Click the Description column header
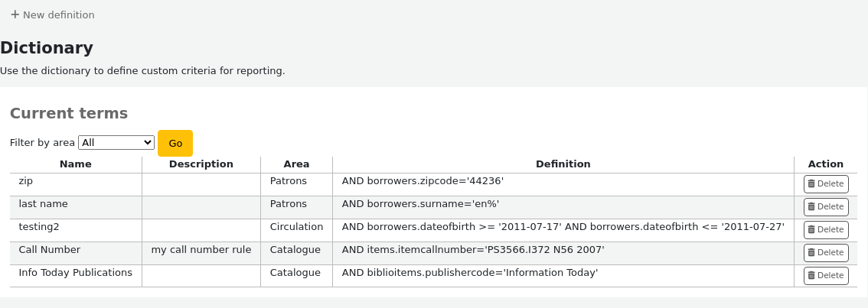Screen dimensions: 868x308 click(201, 164)
